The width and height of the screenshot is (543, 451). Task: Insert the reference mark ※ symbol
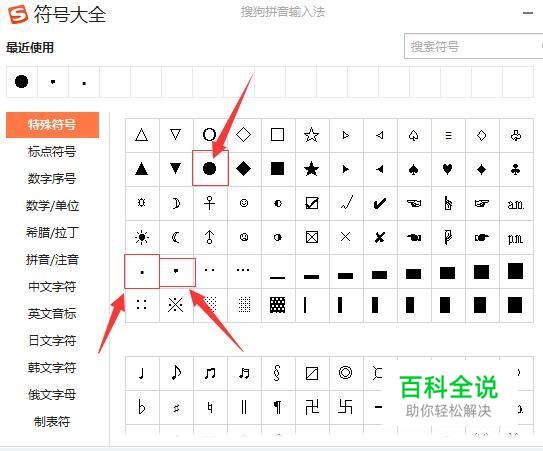pyautogui.click(x=176, y=305)
